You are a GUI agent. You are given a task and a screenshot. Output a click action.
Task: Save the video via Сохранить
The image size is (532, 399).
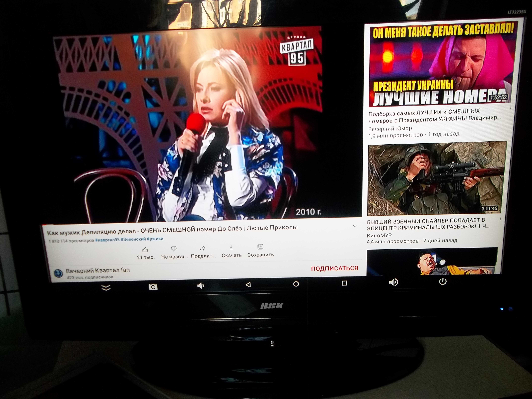pos(260,247)
